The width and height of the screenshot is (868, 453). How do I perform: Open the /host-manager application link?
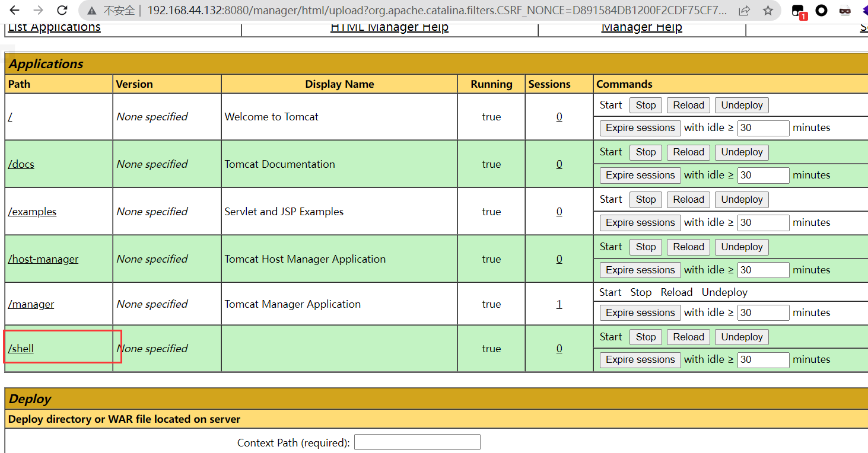click(43, 259)
